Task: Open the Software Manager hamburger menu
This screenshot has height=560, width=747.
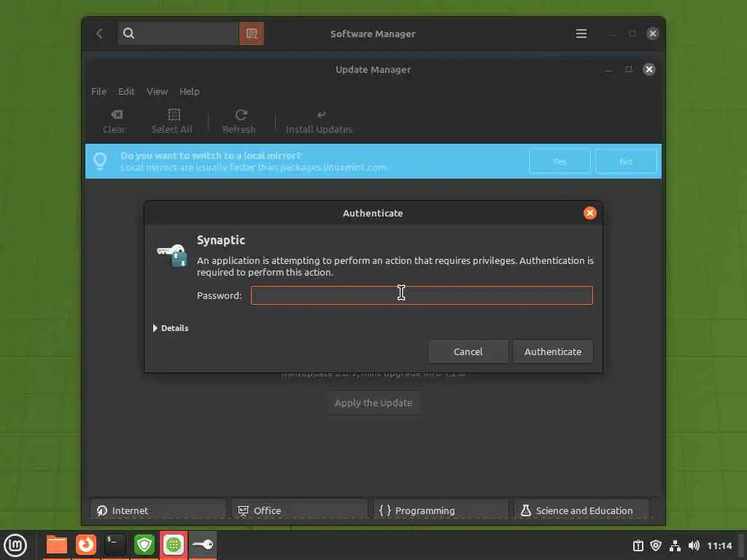Action: pyautogui.click(x=581, y=34)
